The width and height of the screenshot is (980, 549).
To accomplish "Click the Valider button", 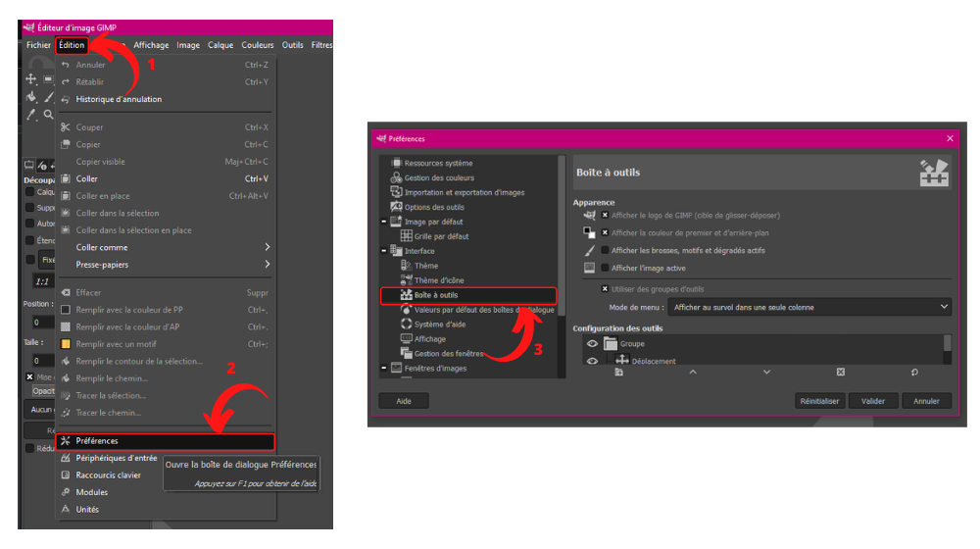I will point(872,401).
